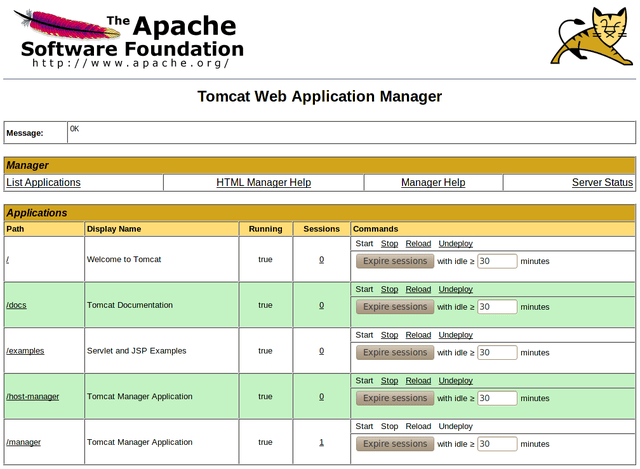
Task: Click the Tomcat cat logo
Action: click(591, 36)
